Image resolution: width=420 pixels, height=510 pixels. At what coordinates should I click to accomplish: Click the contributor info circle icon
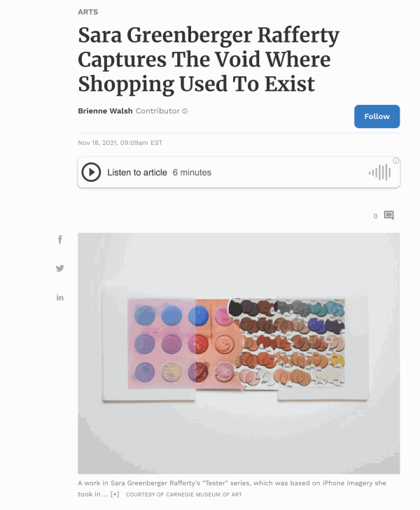pyautogui.click(x=185, y=111)
